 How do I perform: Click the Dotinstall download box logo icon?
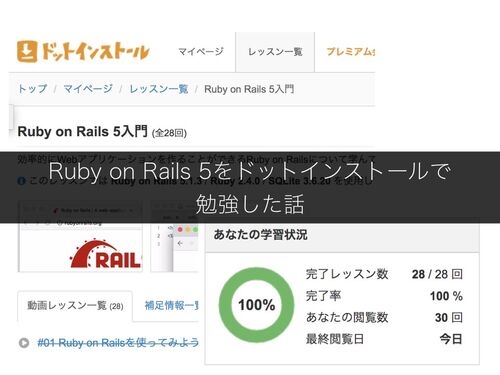[x=27, y=51]
